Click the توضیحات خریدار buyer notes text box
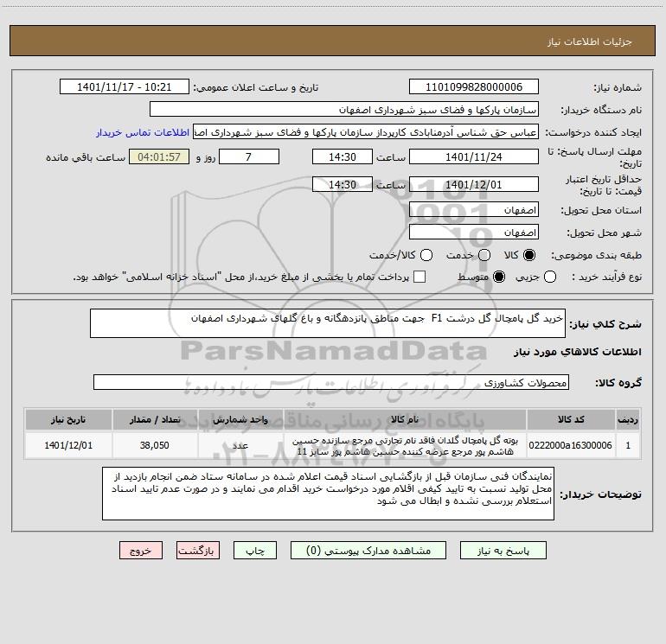This screenshot has width=666, height=644. [328, 494]
